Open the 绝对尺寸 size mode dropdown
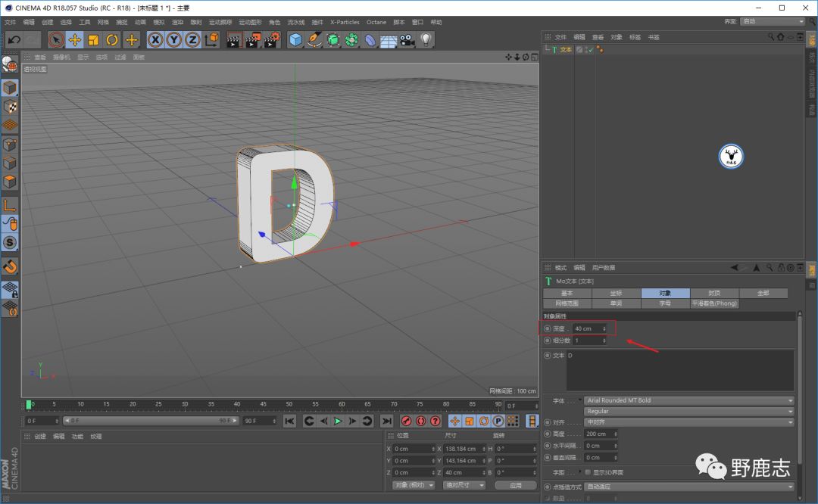Viewport: 818px width, 504px height. coord(464,485)
